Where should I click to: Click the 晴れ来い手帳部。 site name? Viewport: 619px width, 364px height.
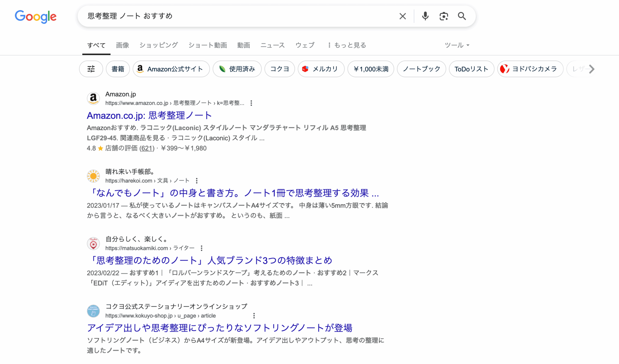click(130, 172)
